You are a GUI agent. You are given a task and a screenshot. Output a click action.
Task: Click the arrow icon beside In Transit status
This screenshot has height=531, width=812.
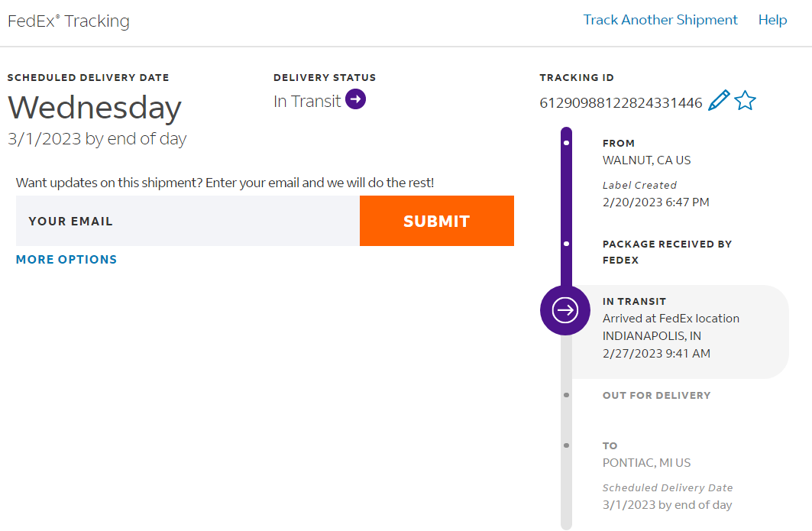coord(355,99)
